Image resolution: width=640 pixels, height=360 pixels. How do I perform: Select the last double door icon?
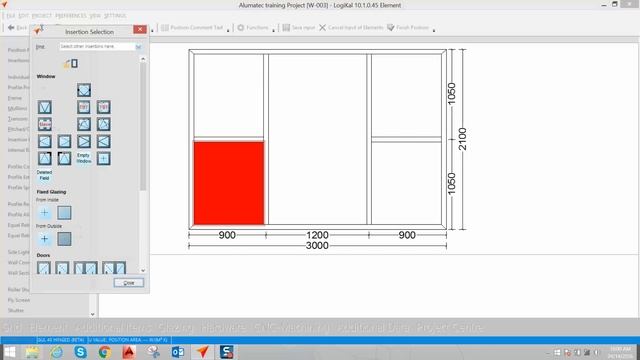114,268
